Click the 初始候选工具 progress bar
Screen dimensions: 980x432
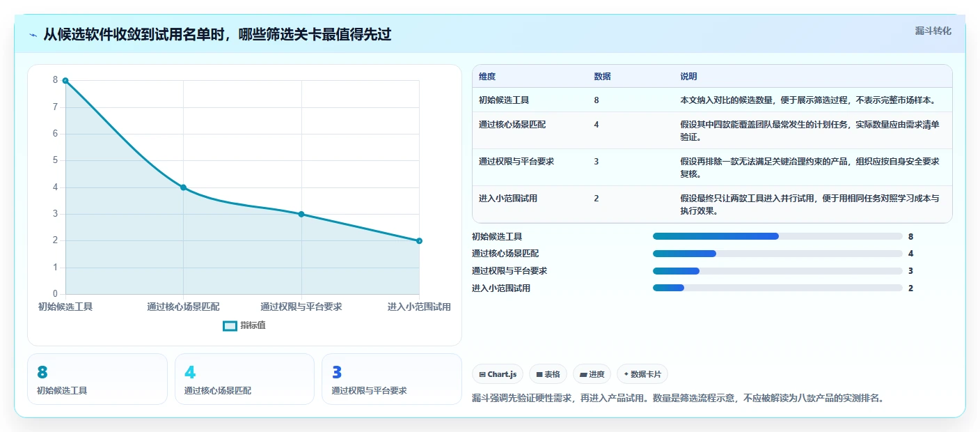(777, 236)
